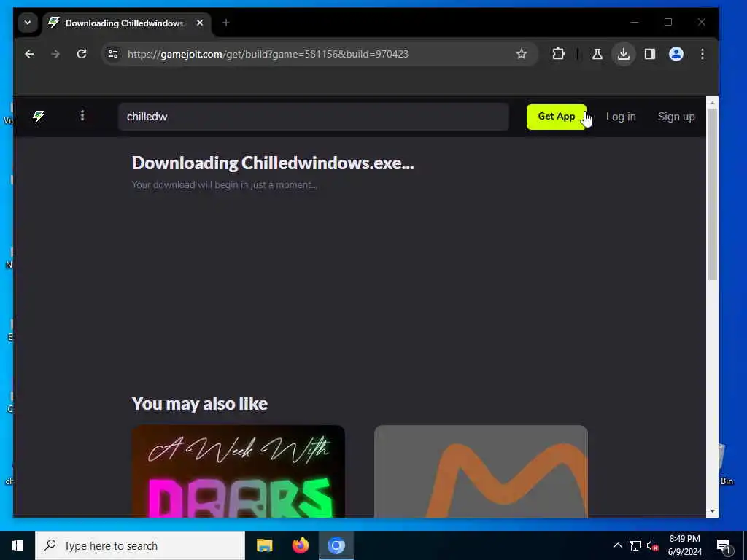Click page scrollbar down arrow

tap(712, 511)
